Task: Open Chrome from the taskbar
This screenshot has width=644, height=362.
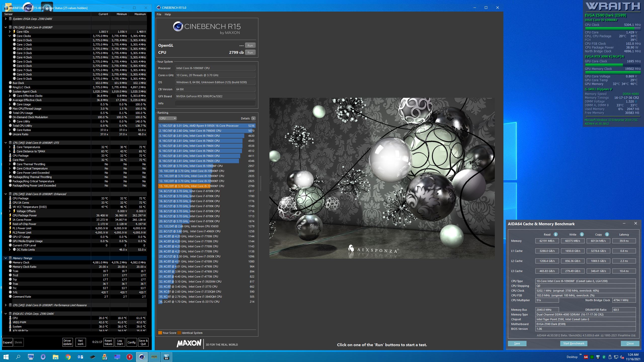Action: click(68, 357)
